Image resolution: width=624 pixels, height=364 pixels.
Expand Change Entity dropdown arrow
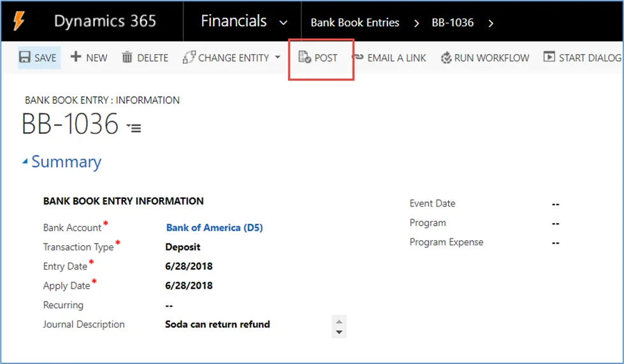(x=277, y=57)
